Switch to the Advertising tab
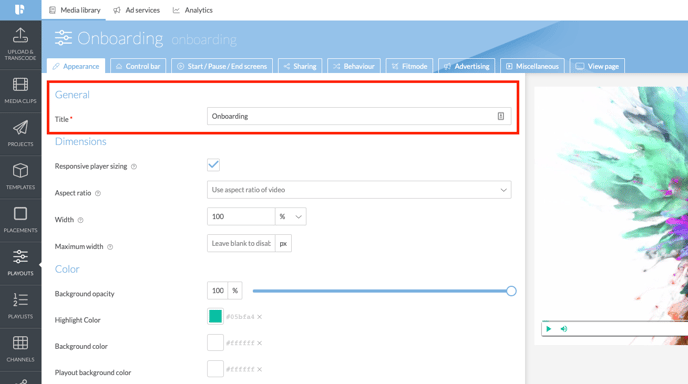Viewport: 688px width, 384px height. pyautogui.click(x=466, y=66)
